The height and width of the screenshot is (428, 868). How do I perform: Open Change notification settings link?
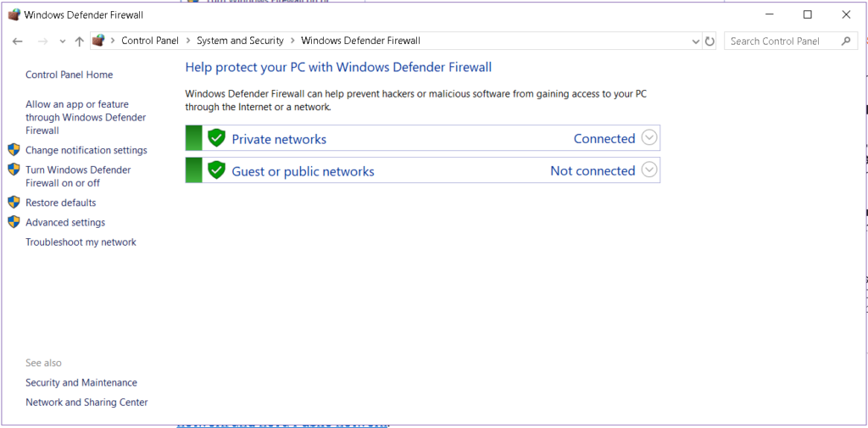tap(86, 150)
